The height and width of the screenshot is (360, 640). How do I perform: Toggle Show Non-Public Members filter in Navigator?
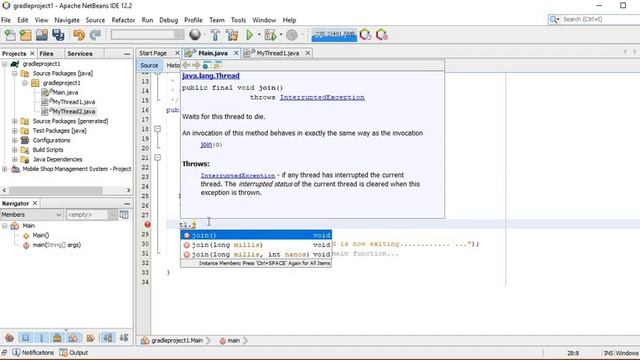57,338
